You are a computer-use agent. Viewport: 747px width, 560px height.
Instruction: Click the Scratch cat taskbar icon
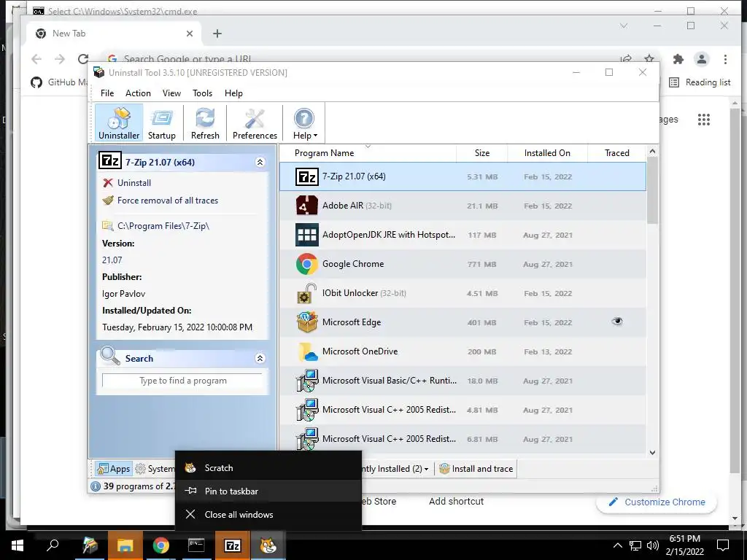point(268,545)
